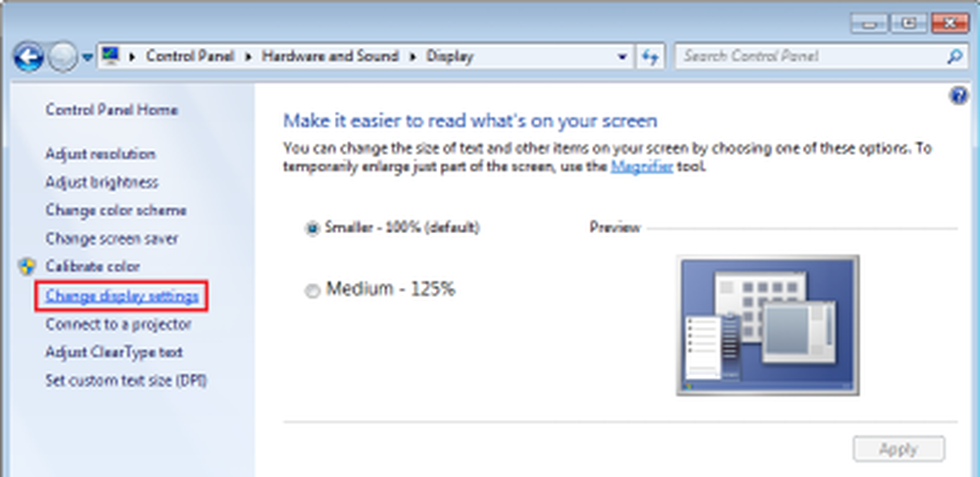Click the Forward navigation arrow button
Screen dimensions: 980x477
(63, 57)
